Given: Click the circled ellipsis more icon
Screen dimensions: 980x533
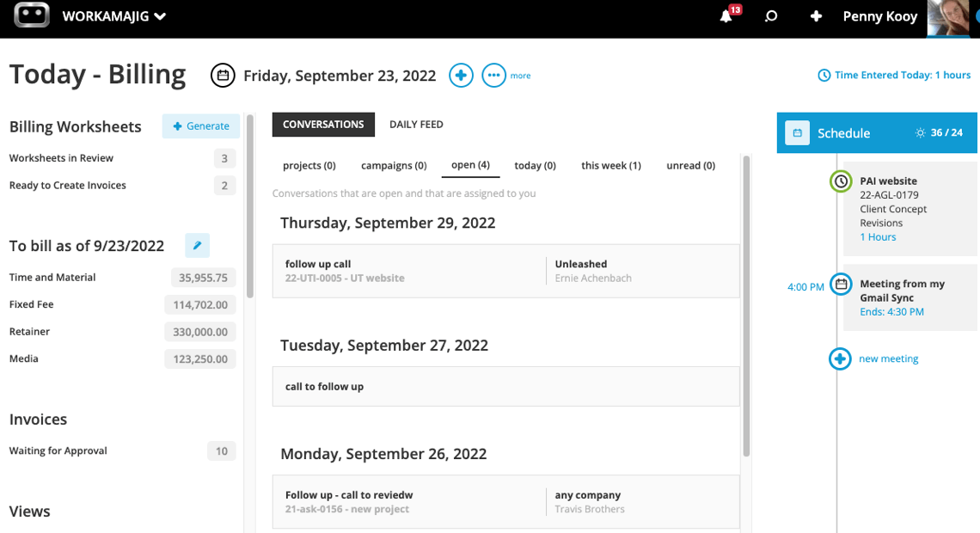Looking at the screenshot, I should click(x=493, y=76).
